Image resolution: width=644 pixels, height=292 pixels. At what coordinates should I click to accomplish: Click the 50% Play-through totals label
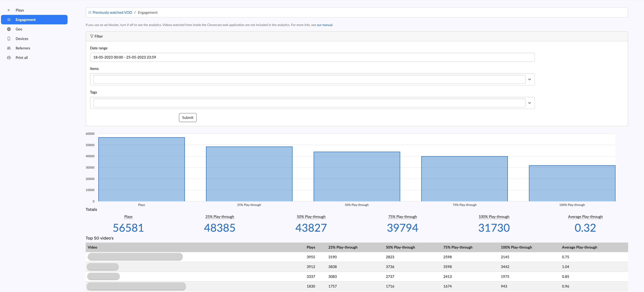click(311, 217)
